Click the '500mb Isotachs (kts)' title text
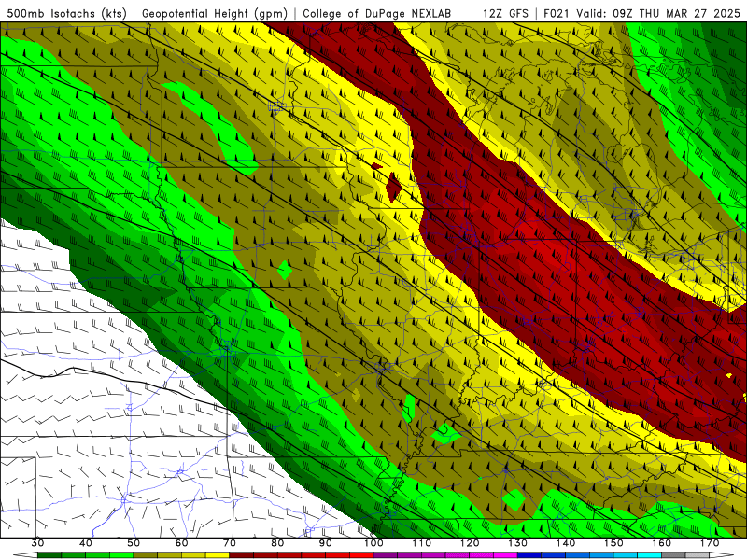The height and width of the screenshot is (560, 747). coord(64,14)
